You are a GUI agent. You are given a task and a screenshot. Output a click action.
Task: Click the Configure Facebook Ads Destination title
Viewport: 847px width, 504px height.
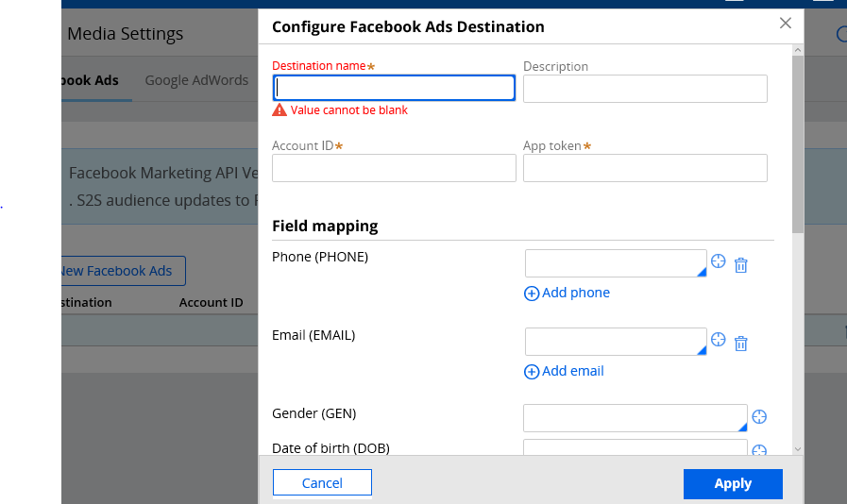(408, 27)
